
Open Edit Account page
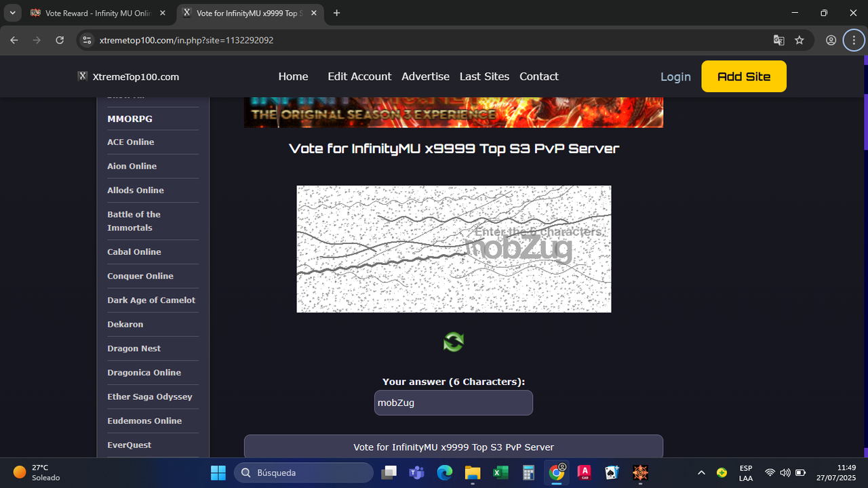pyautogui.click(x=359, y=77)
